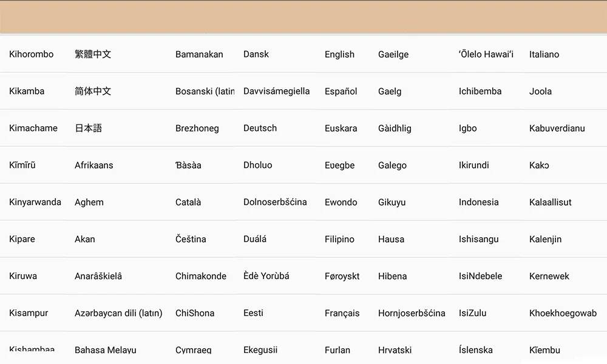Choose Dansk from the list

256,54
